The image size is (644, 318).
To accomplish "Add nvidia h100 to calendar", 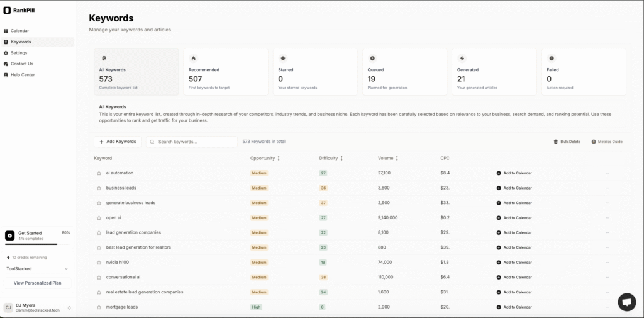I will (x=514, y=263).
